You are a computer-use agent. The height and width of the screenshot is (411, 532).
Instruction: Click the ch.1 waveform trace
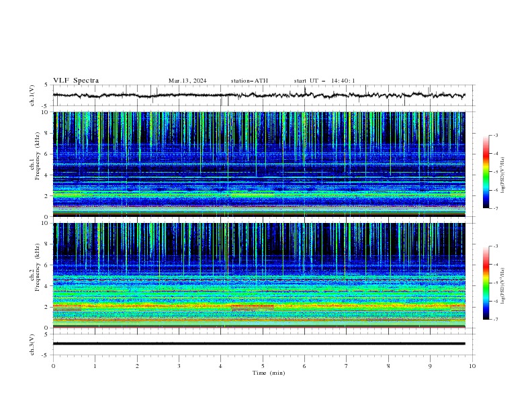[259, 95]
